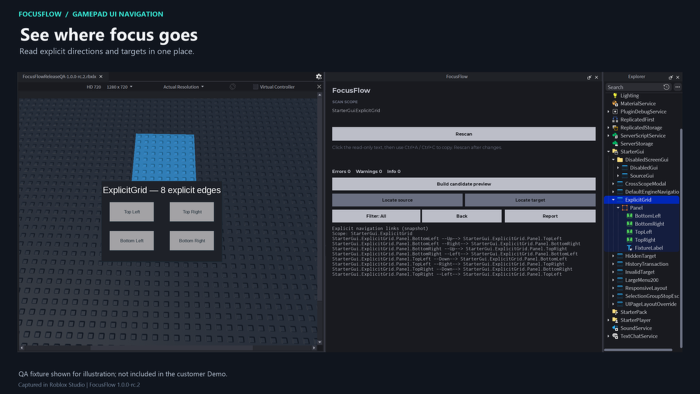This screenshot has height=394, width=700.
Task: Select the HistoryTransaction tree row
Action: (642, 264)
